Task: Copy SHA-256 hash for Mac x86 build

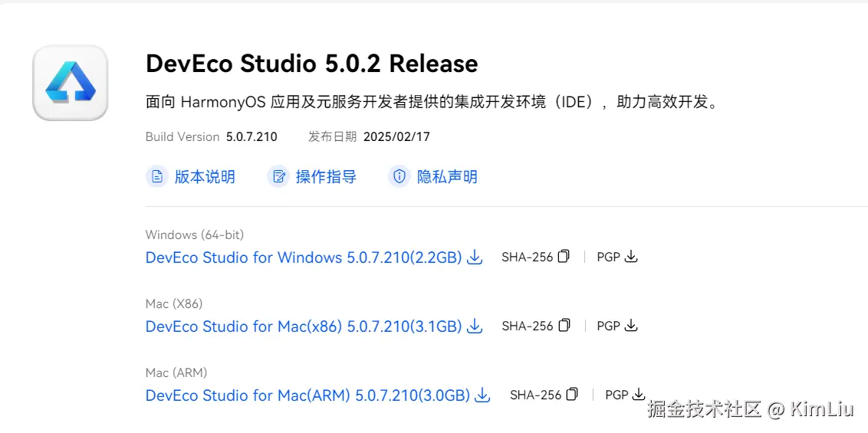Action: pyautogui.click(x=564, y=326)
